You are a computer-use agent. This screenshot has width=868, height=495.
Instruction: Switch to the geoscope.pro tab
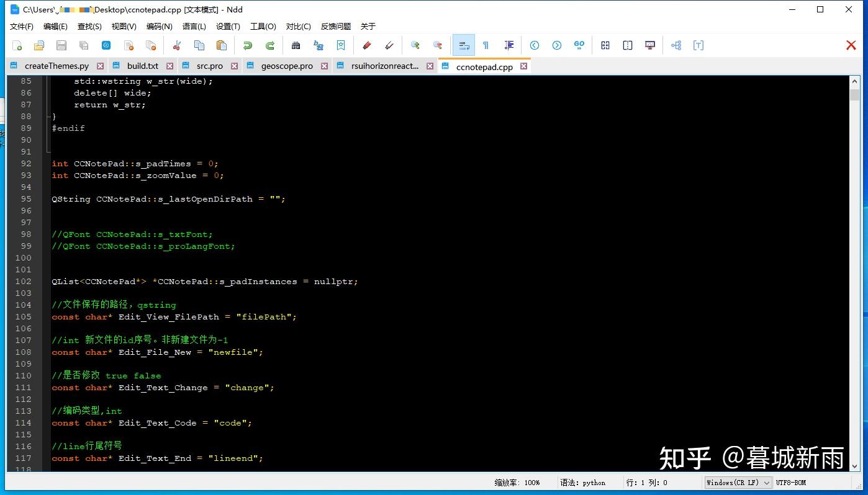(287, 66)
